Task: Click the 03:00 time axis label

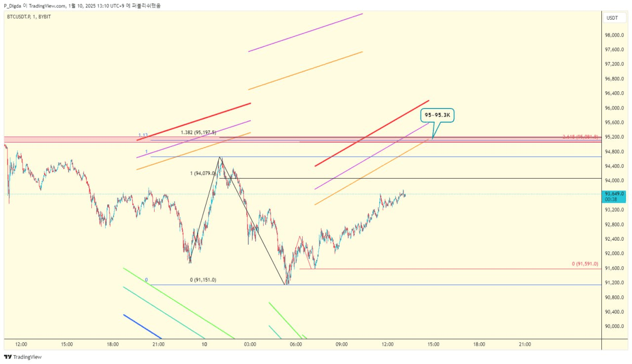Action: pos(250,344)
